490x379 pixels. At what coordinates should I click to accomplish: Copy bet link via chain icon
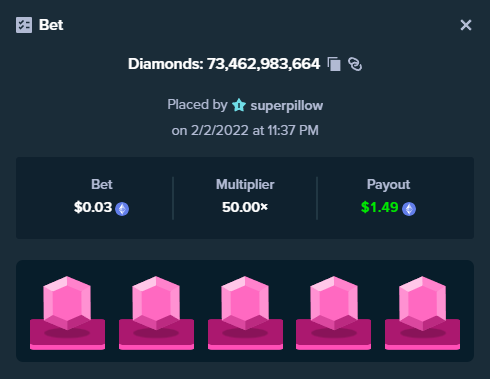[355, 64]
